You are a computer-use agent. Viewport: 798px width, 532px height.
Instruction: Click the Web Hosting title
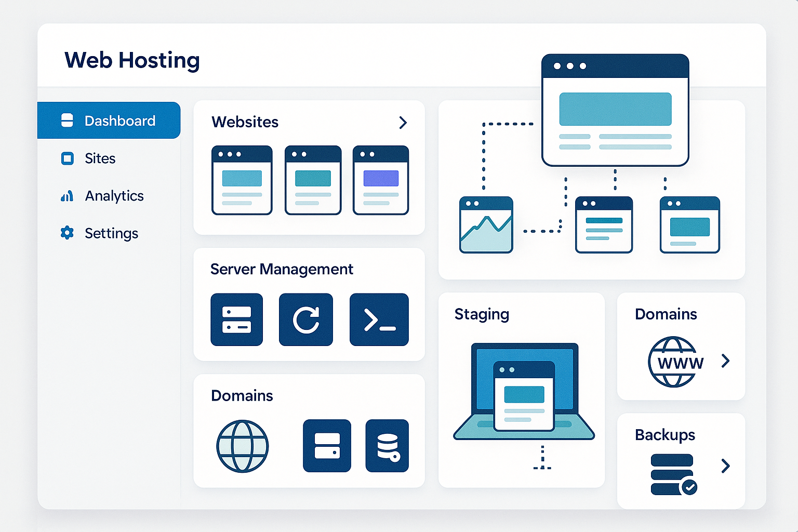[132, 60]
